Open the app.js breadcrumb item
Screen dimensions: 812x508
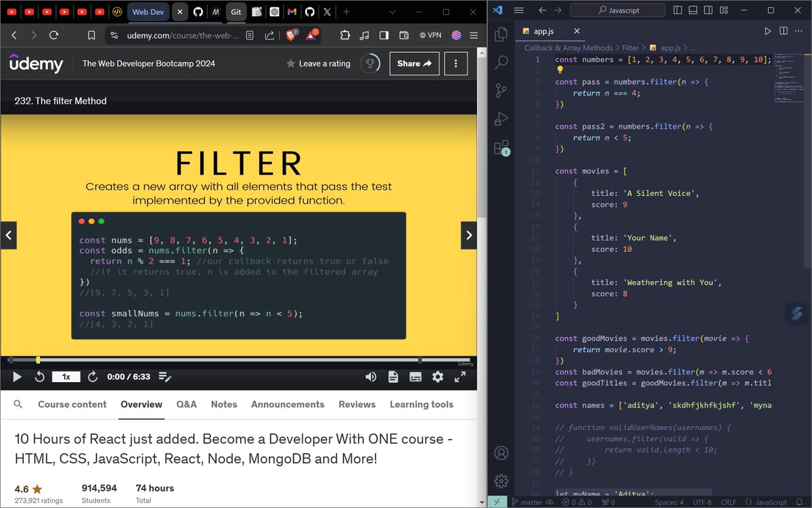(664, 48)
